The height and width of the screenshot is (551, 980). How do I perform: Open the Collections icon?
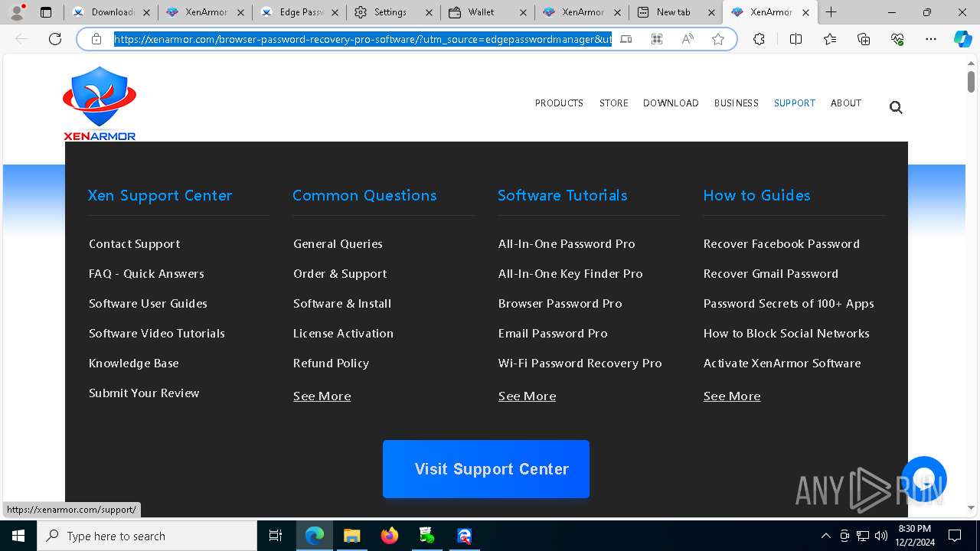click(864, 39)
